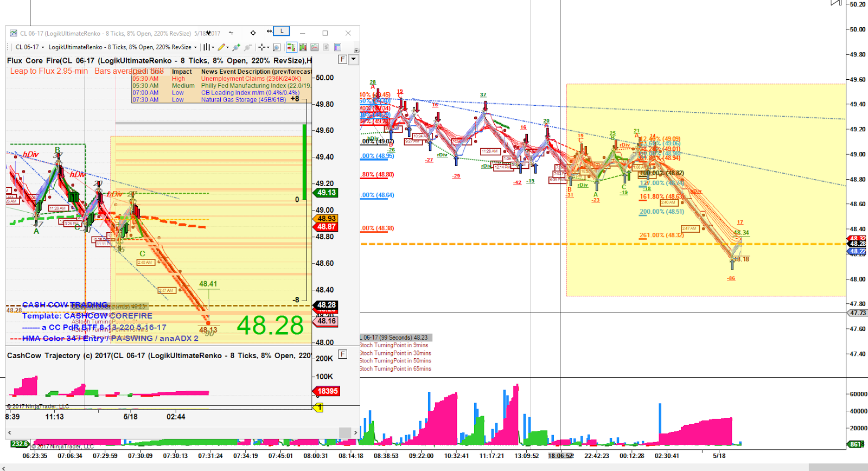Screen dimensions: 868x471
Task: Click the Unemployment Claims news event row
Action: pyautogui.click(x=221, y=79)
